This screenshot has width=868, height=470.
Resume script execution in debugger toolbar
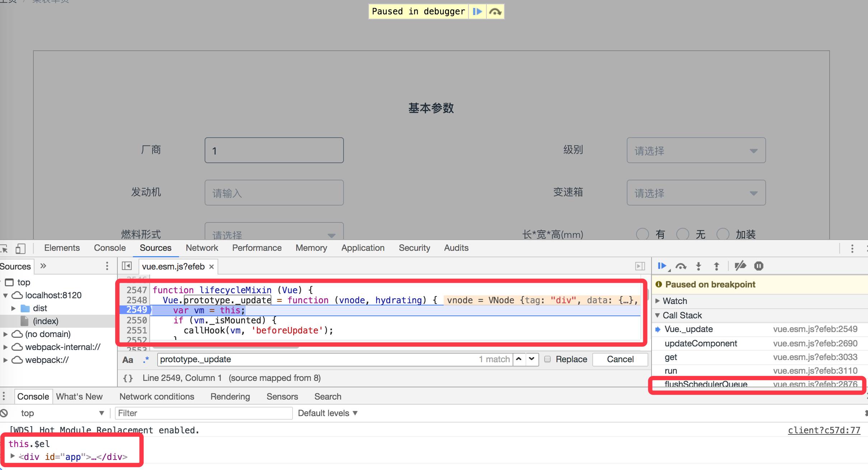coord(661,266)
